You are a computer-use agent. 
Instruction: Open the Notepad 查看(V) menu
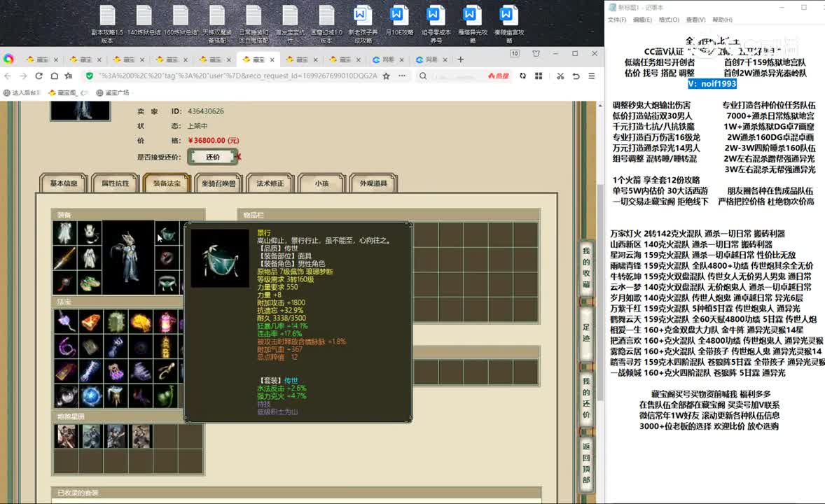point(695,20)
